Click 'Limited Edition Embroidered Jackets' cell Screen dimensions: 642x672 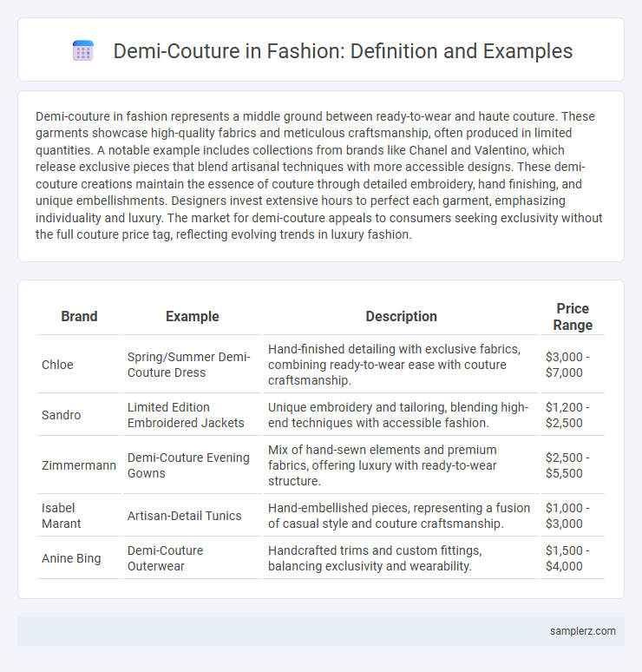pyautogui.click(x=193, y=415)
